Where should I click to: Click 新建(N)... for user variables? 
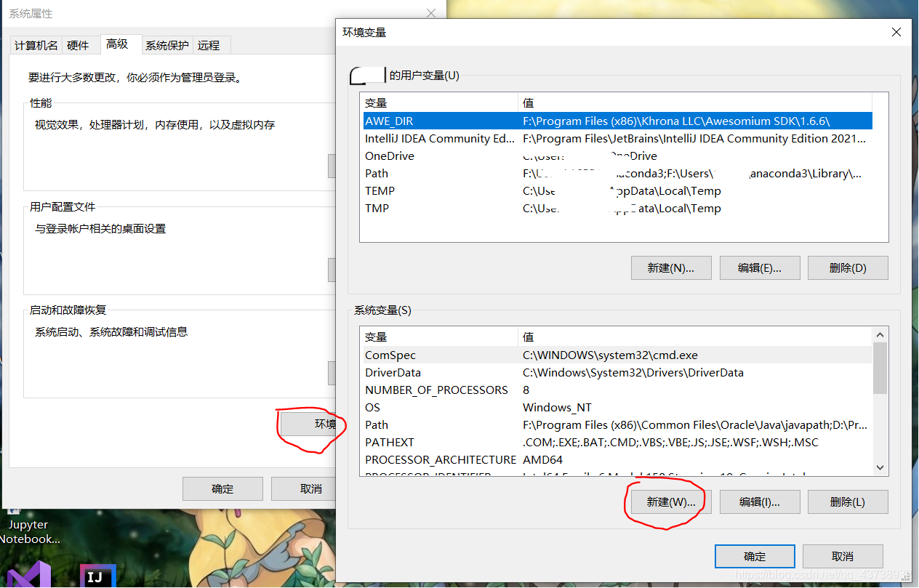(x=671, y=267)
